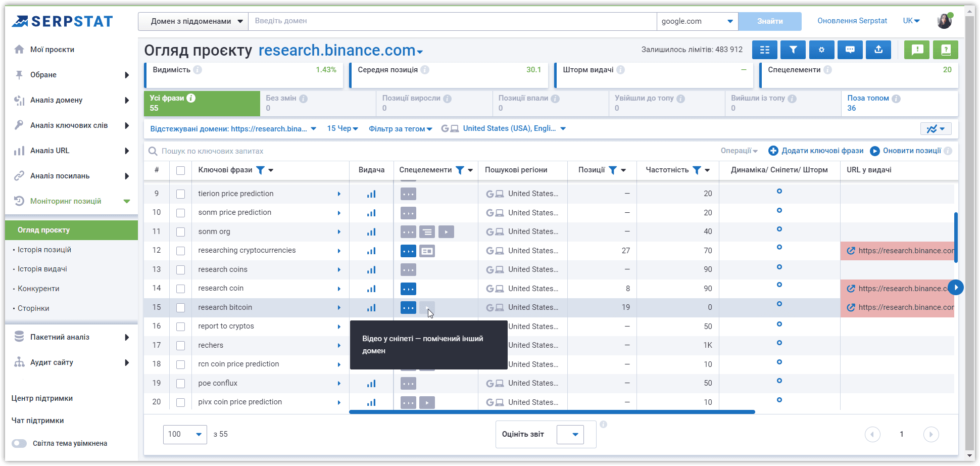The width and height of the screenshot is (980, 466).
Task: Toggle the light theme switch
Action: coord(19,443)
